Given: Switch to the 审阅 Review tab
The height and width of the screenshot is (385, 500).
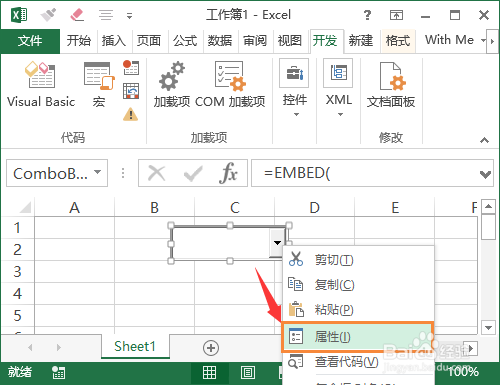Looking at the screenshot, I should (x=255, y=41).
